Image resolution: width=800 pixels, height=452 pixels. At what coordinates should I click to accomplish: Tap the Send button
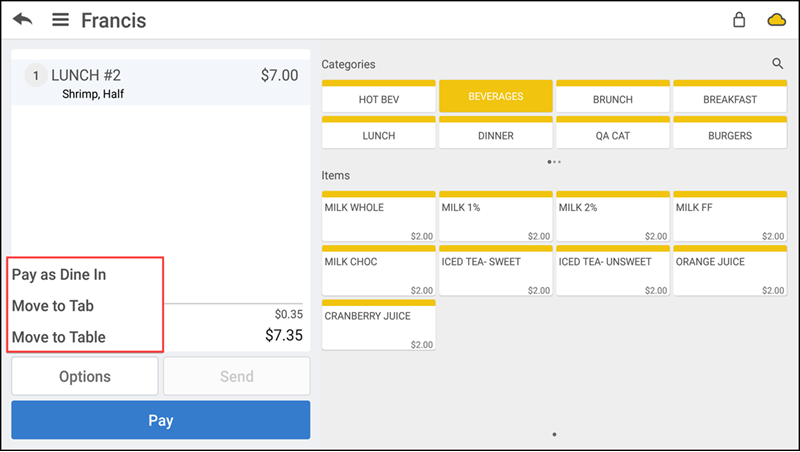point(237,376)
